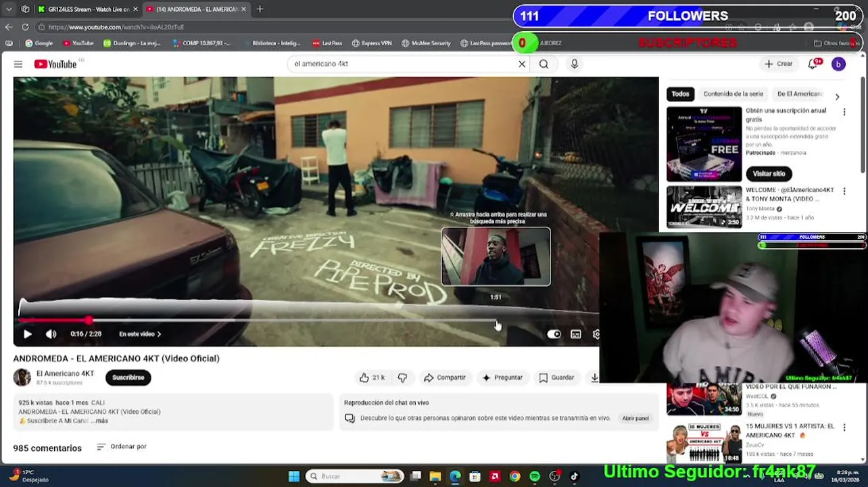Open File Explorer from the taskbar
This screenshot has width=868, height=487.
click(435, 476)
